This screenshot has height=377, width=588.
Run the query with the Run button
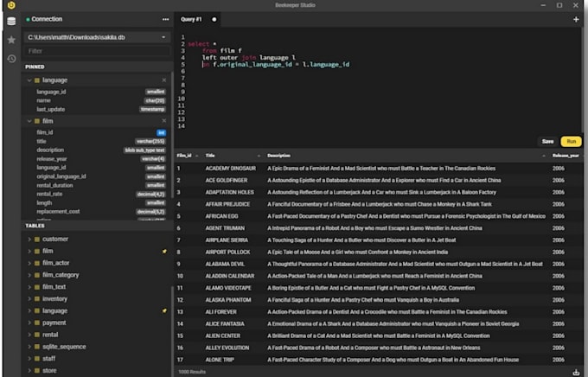point(571,142)
